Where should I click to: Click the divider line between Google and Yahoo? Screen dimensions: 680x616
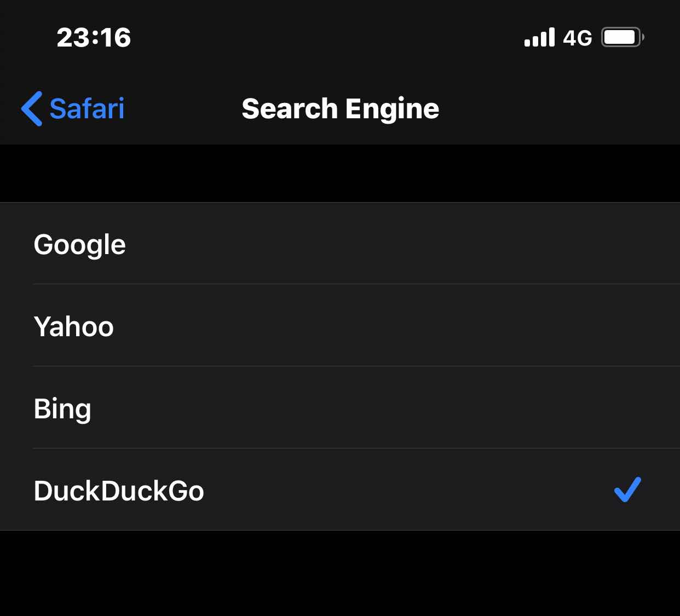356,284
